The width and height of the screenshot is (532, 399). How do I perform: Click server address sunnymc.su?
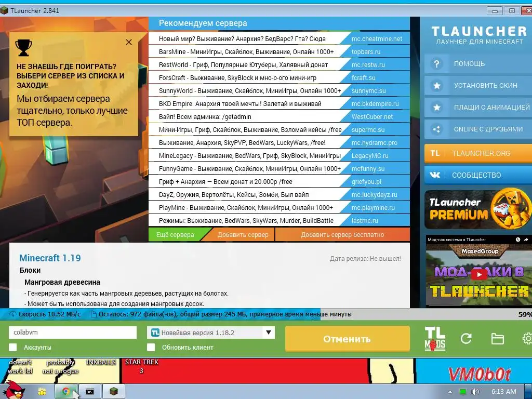click(368, 91)
